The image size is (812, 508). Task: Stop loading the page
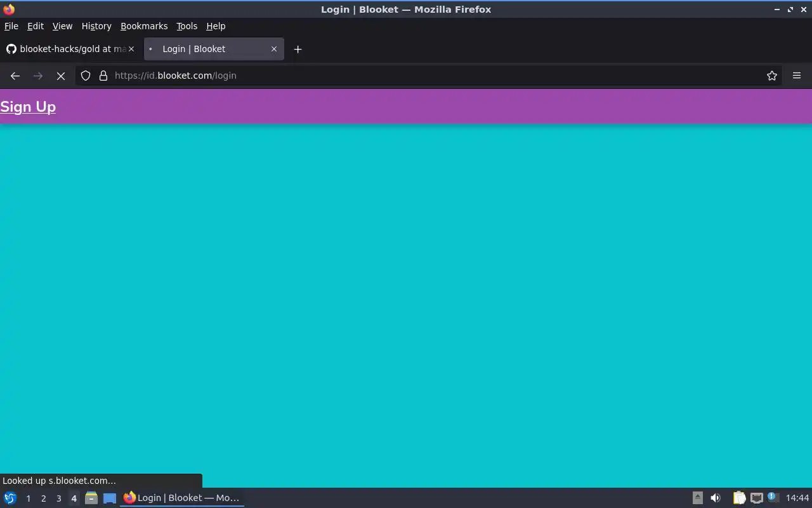click(x=61, y=76)
